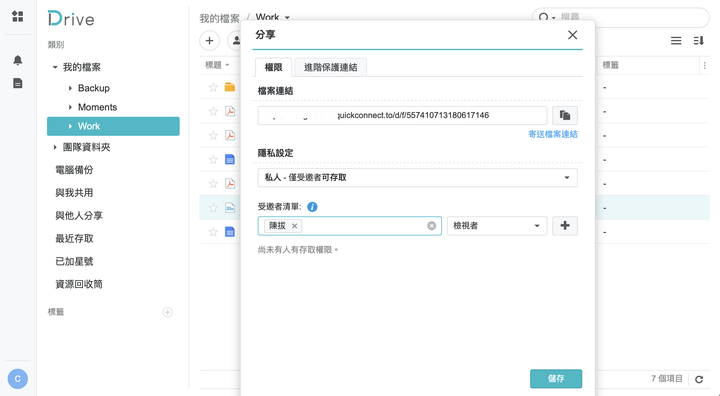Star the folder row in file list
The image size is (720, 396).
click(213, 87)
